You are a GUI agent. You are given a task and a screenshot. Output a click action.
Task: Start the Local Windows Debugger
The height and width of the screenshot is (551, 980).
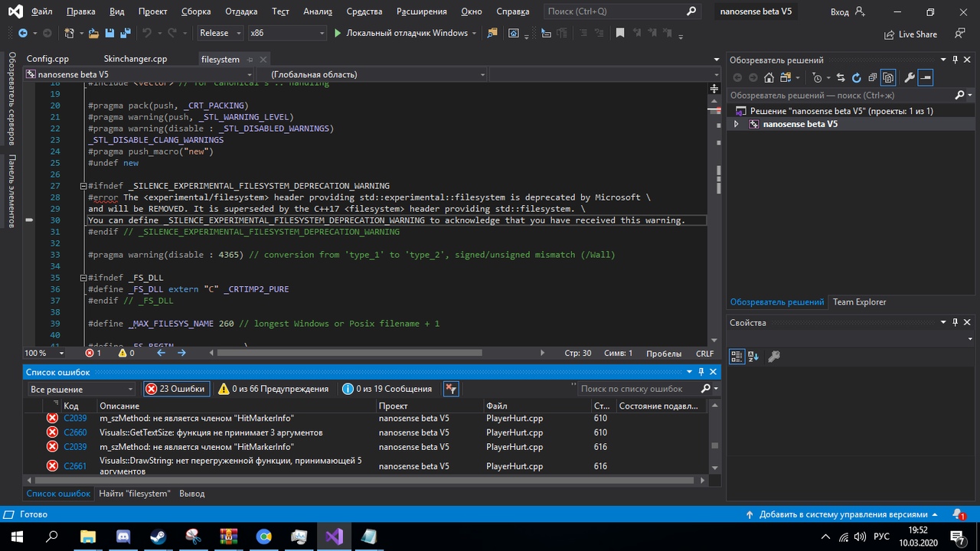tap(400, 34)
